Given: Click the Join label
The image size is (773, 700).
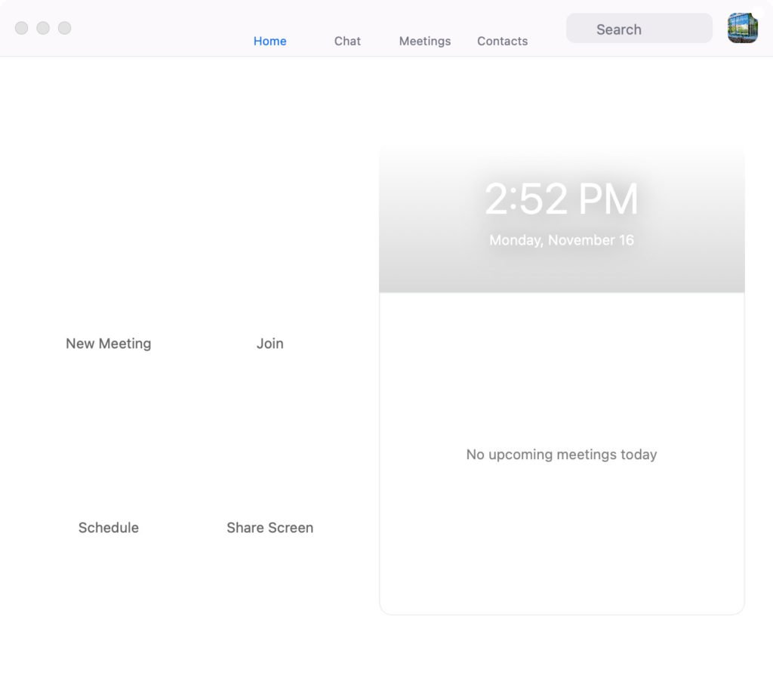Looking at the screenshot, I should tap(269, 344).
